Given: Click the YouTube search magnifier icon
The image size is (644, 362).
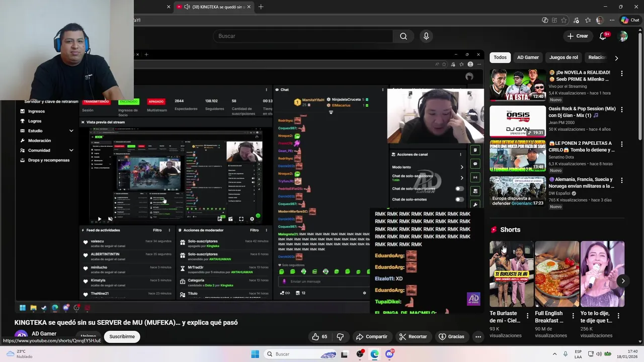Looking at the screenshot, I should (404, 36).
